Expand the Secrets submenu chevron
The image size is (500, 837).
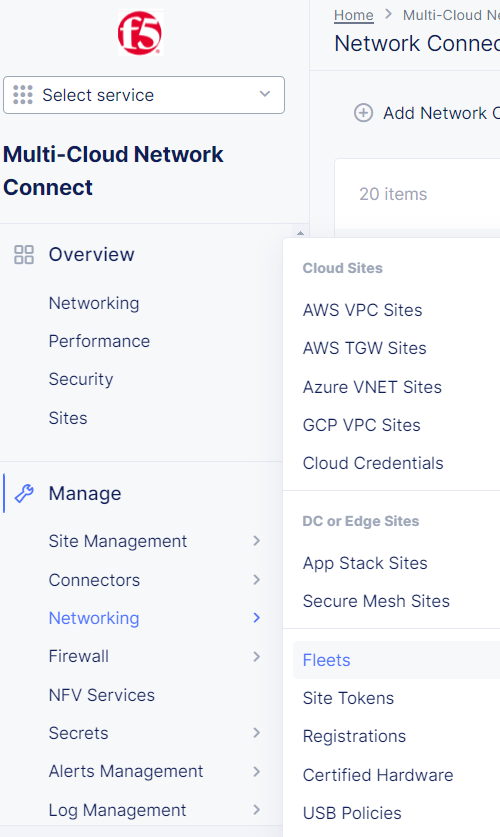coord(257,733)
